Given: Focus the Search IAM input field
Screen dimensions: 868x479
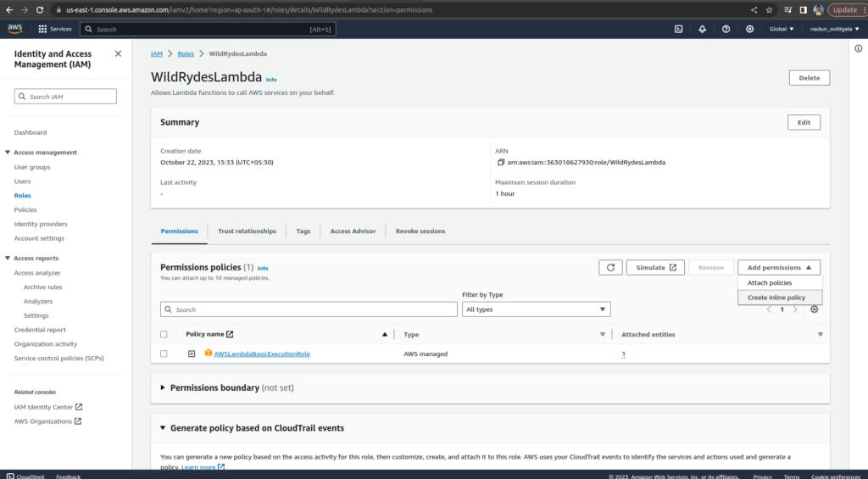Looking at the screenshot, I should coord(65,97).
